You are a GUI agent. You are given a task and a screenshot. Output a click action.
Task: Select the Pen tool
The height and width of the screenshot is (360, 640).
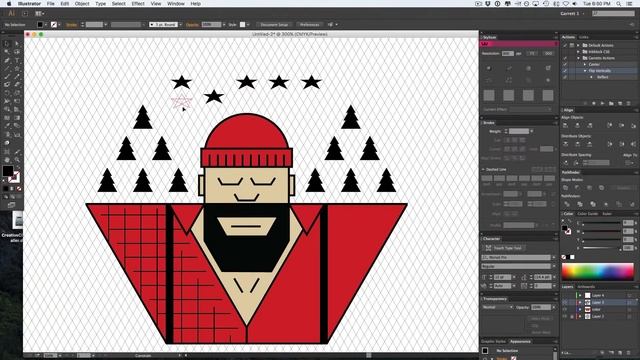pos(7,60)
